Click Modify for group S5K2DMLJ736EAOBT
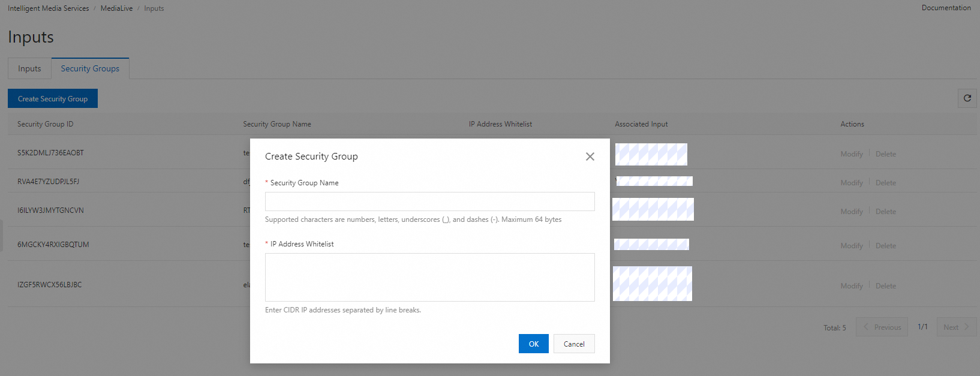980x376 pixels. (851, 154)
